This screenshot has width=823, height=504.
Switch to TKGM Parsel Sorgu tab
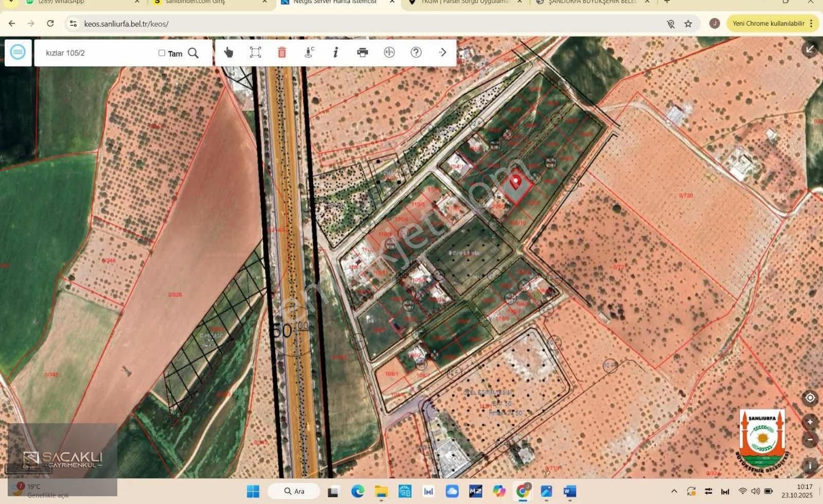point(463,2)
